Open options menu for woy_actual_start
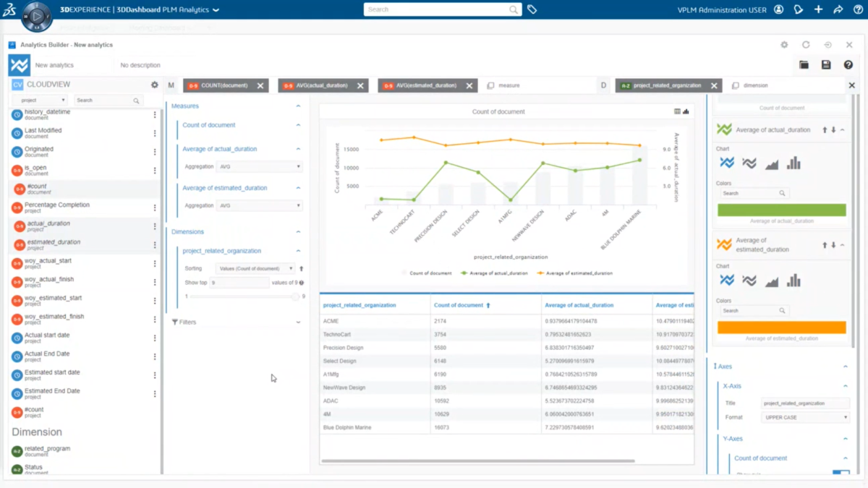The width and height of the screenshot is (868, 488). (155, 263)
